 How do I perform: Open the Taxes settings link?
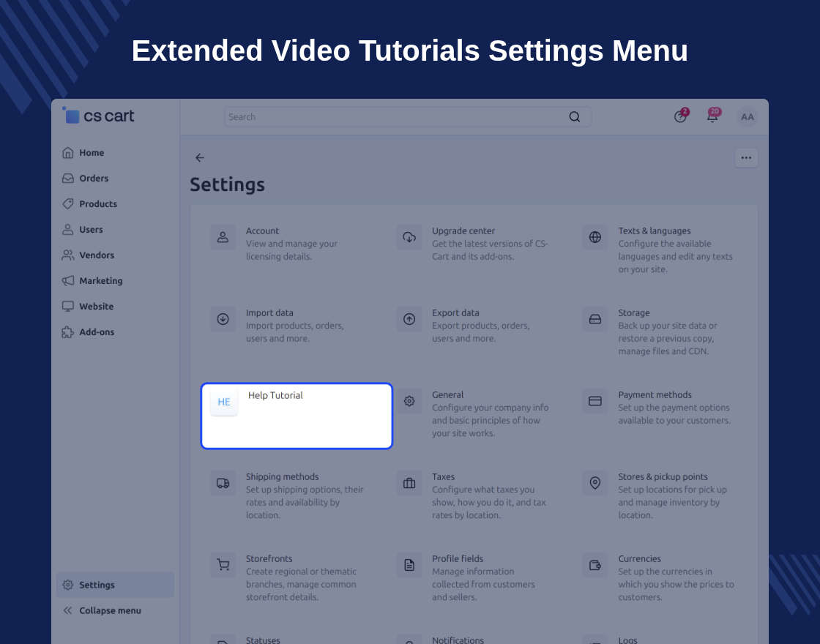[444, 477]
